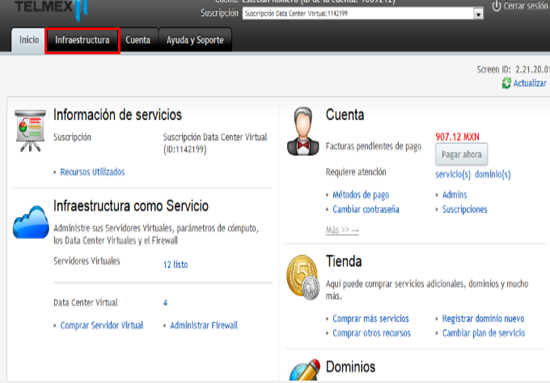Click the gold coins Tienda icon

click(x=303, y=277)
